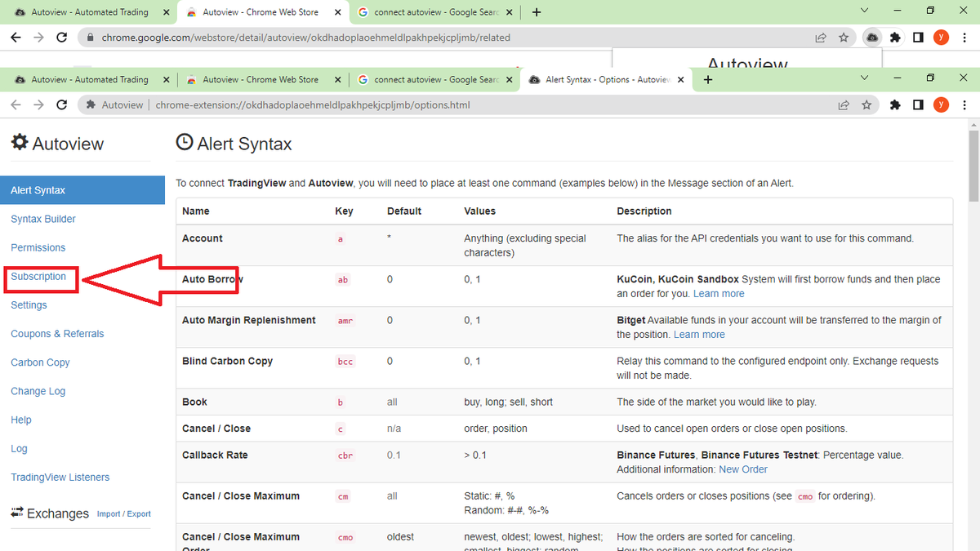Click Learn more link in Auto Margin Replenishment row
Viewport: 980px width, 551px height.
tap(699, 335)
